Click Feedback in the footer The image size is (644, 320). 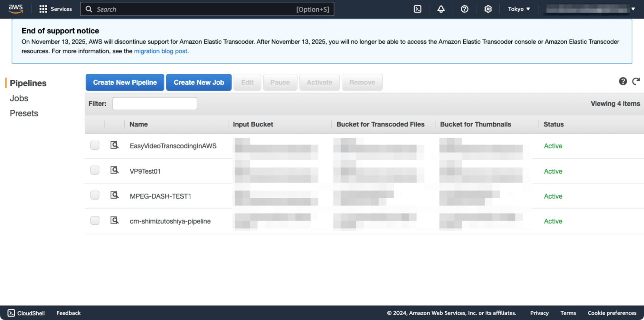[x=69, y=313]
